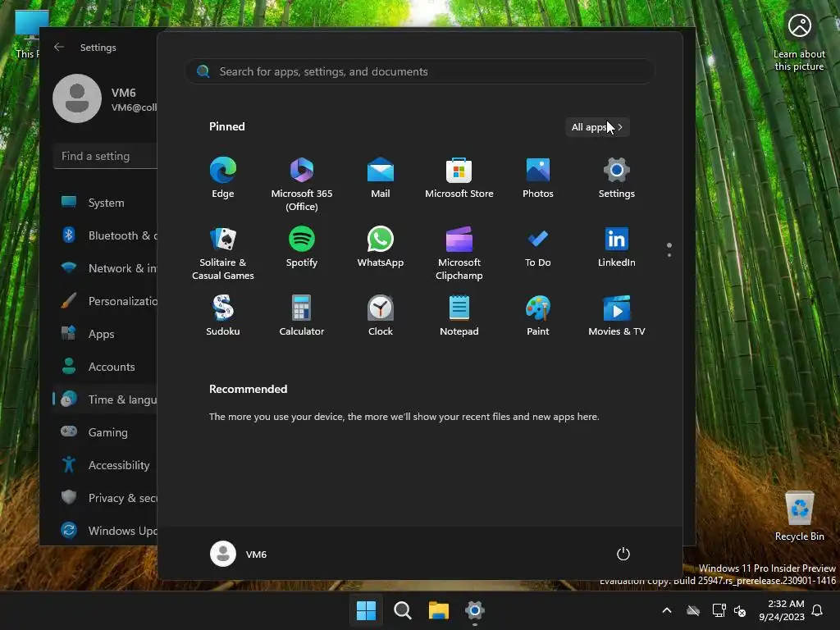The width and height of the screenshot is (840, 630).
Task: Click the Windows Start button on taskbar
Action: click(x=367, y=610)
